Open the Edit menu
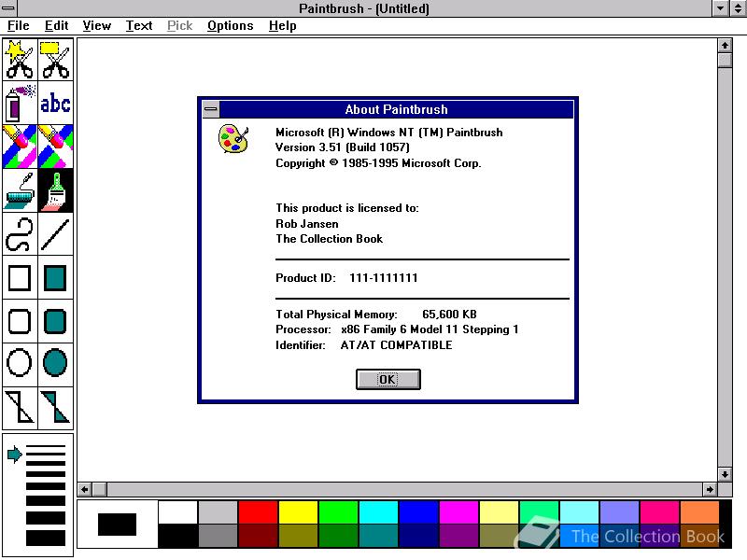 (56, 26)
